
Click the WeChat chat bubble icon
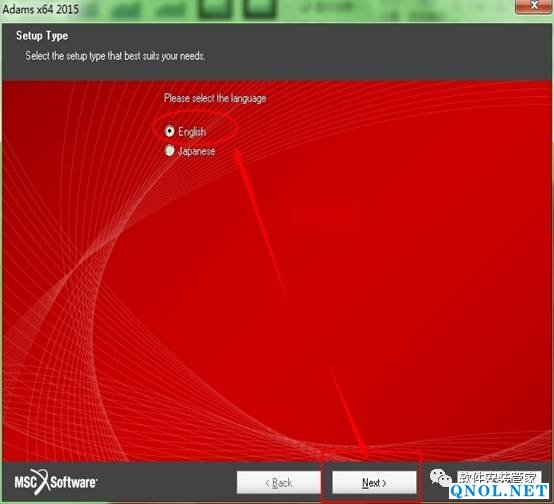click(x=440, y=478)
